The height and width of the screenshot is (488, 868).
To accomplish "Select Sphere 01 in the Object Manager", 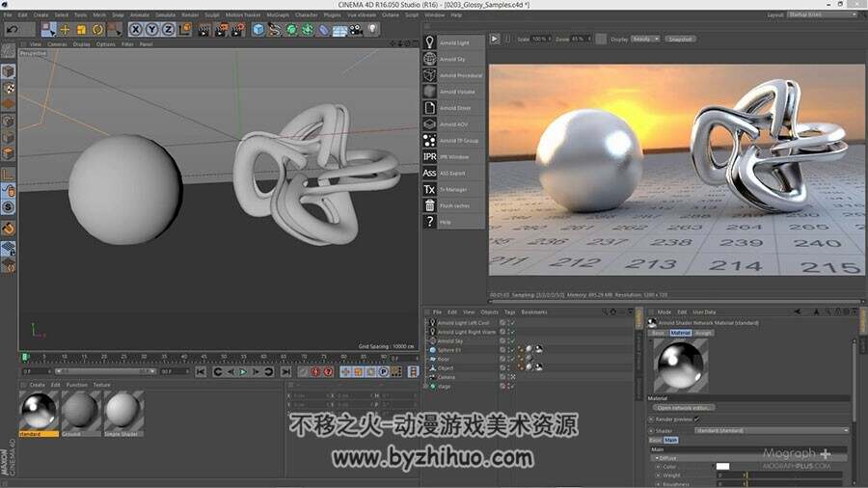I will (x=448, y=350).
